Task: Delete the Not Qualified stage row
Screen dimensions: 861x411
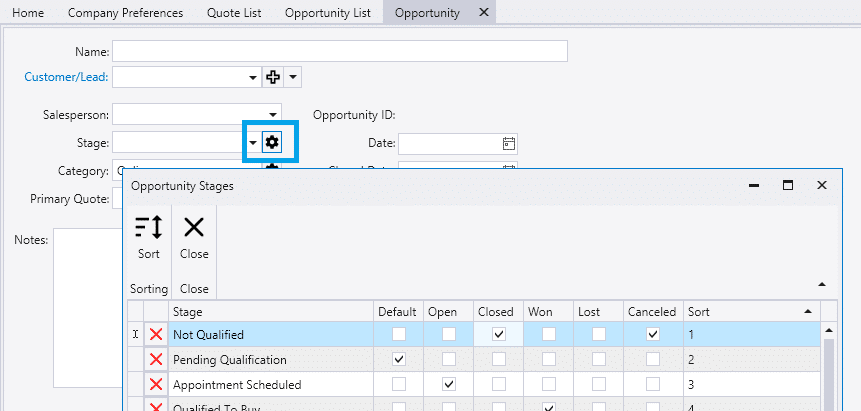Action: (156, 335)
